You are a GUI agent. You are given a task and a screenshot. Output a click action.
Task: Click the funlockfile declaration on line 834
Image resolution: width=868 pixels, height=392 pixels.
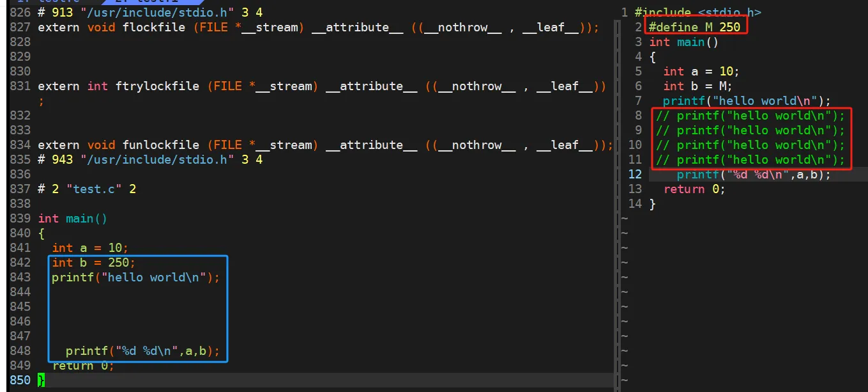325,145
